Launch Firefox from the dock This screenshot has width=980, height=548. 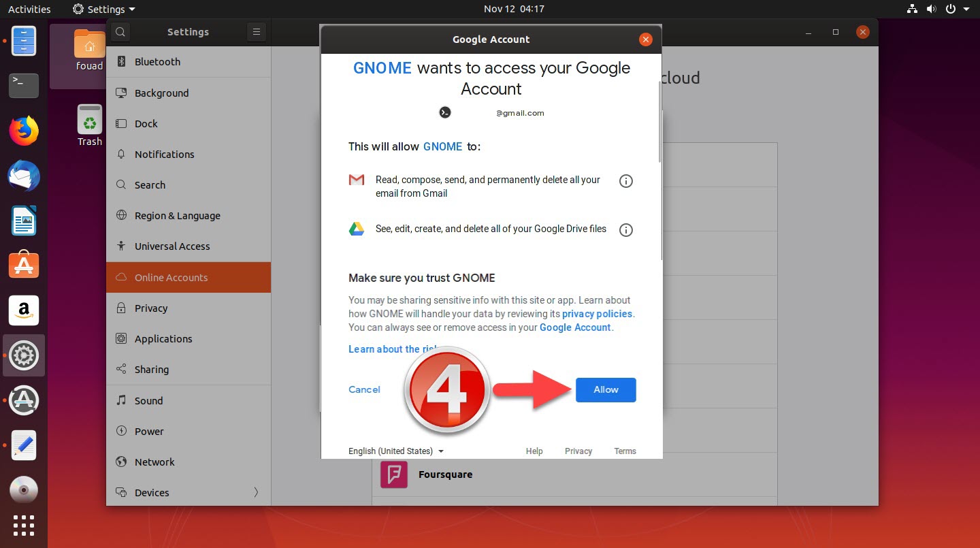24,130
